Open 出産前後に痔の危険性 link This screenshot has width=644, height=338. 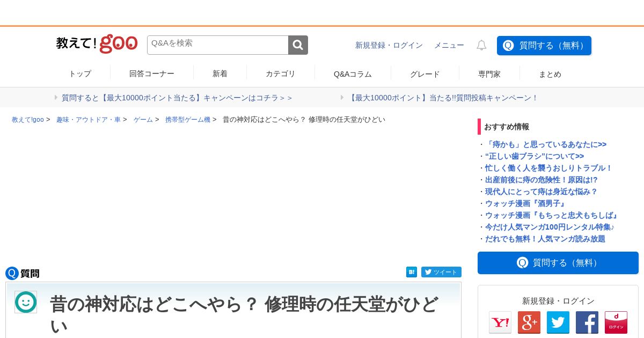(x=541, y=180)
